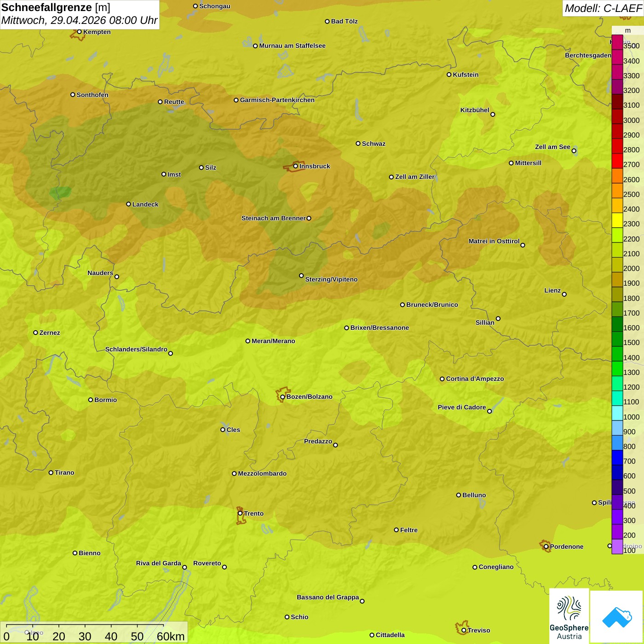Click the Nauders location dot

[117, 277]
